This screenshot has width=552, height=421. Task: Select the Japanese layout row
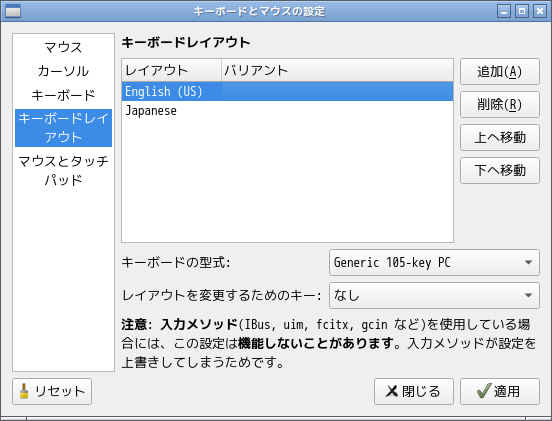point(287,111)
